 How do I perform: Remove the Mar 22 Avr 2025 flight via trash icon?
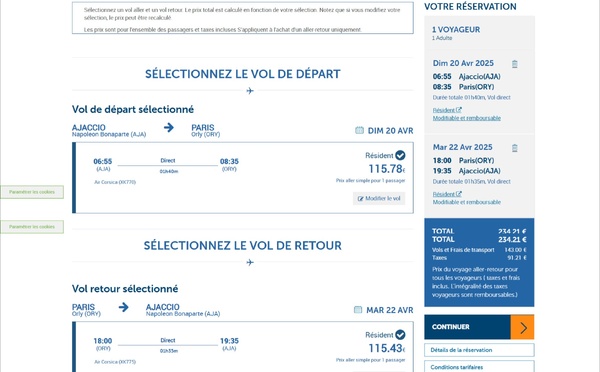tap(515, 148)
